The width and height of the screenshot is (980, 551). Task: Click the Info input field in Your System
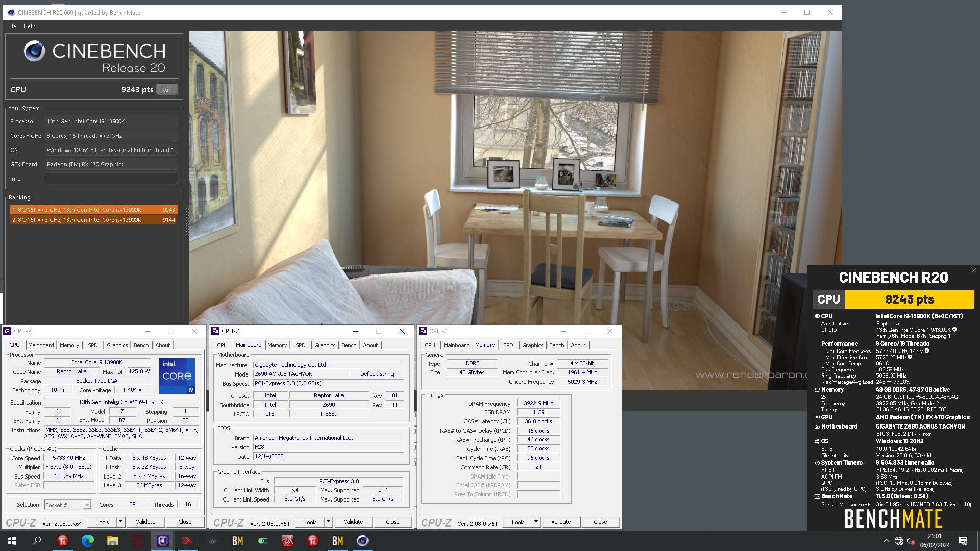(111, 179)
